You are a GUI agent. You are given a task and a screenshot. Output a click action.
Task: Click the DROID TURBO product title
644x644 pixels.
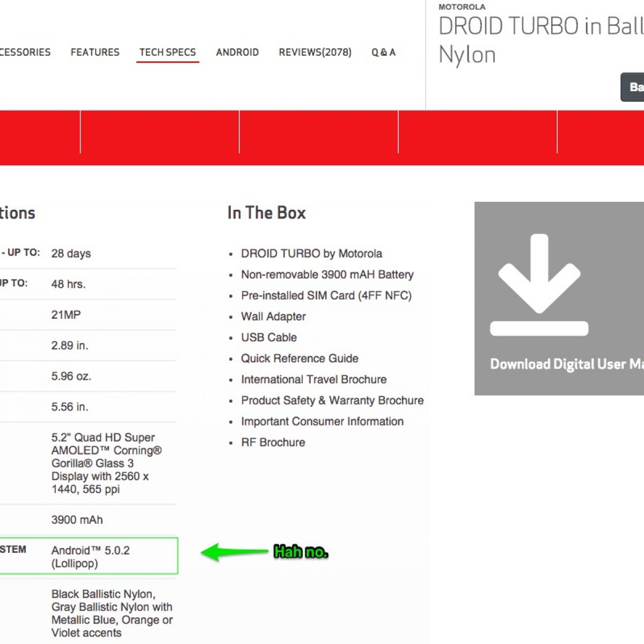point(540,40)
